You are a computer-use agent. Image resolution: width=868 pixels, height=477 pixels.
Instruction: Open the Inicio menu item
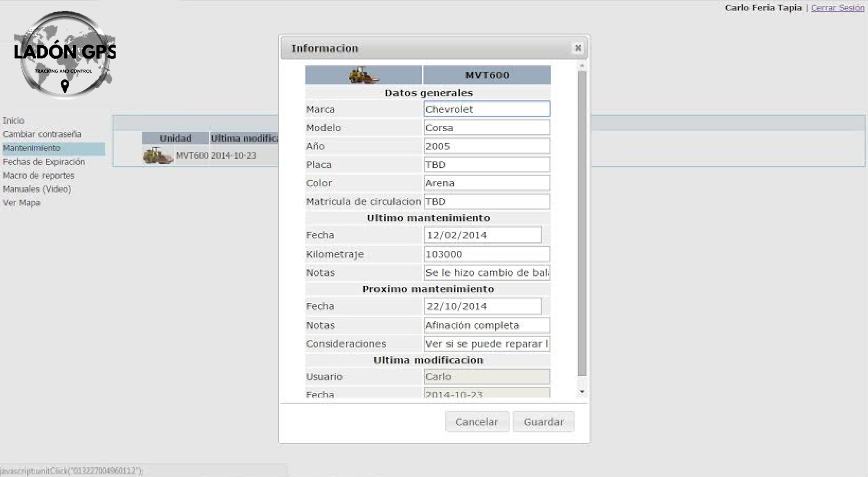[x=14, y=120]
